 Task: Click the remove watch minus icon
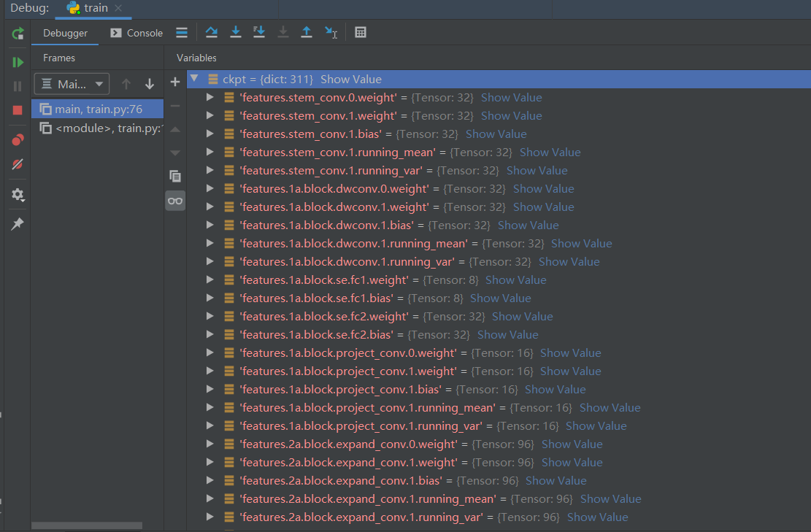click(175, 106)
